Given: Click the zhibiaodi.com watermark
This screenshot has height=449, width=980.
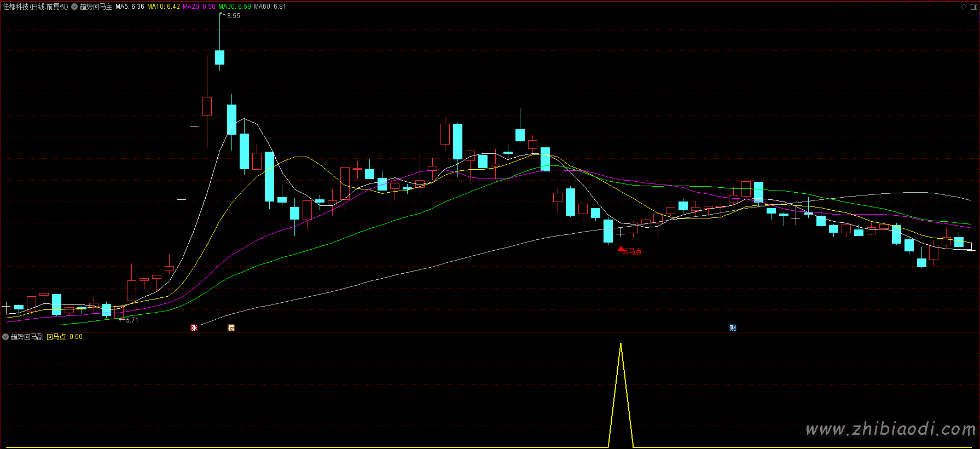Looking at the screenshot, I should (x=890, y=429).
